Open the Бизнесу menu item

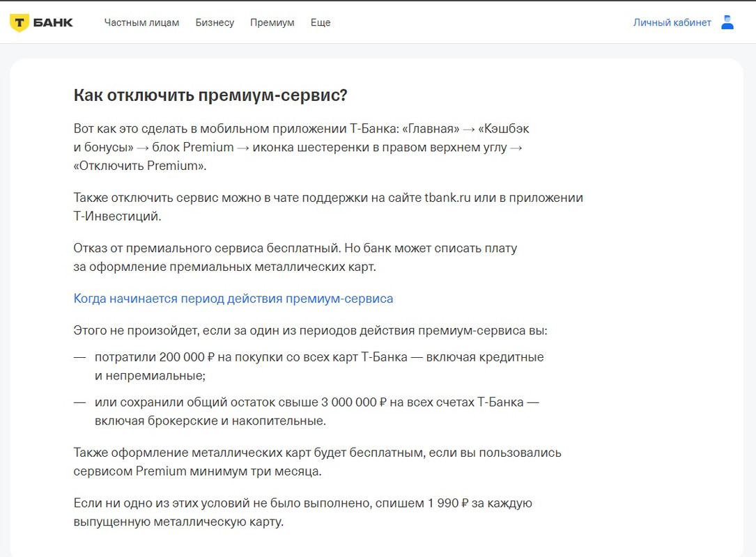(x=215, y=23)
